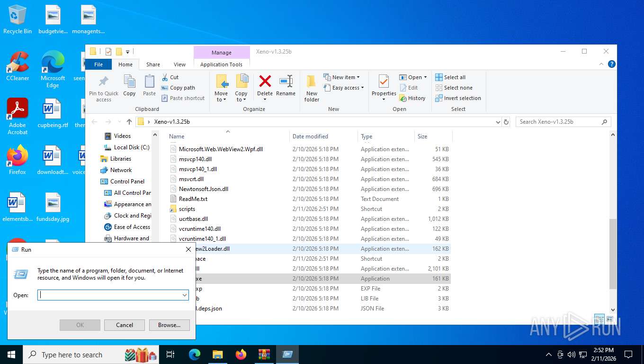Click the taskbar Task View icon
This screenshot has height=364, width=644.
click(x=170, y=355)
